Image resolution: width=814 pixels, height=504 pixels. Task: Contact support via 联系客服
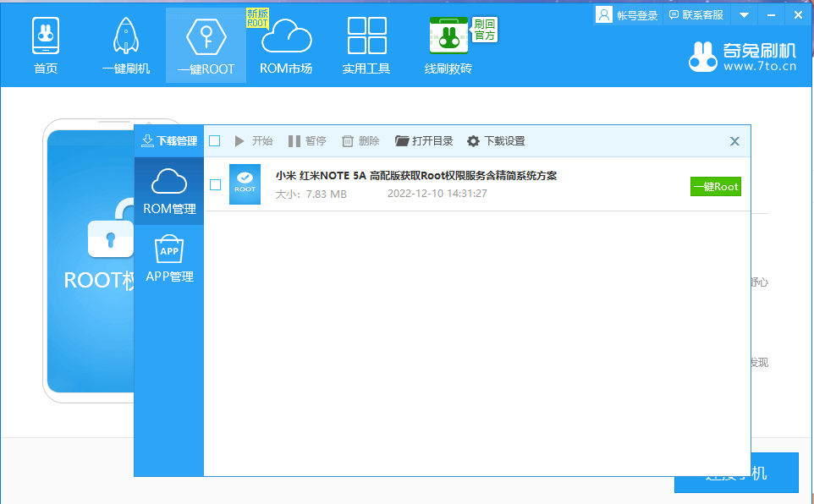(696, 15)
